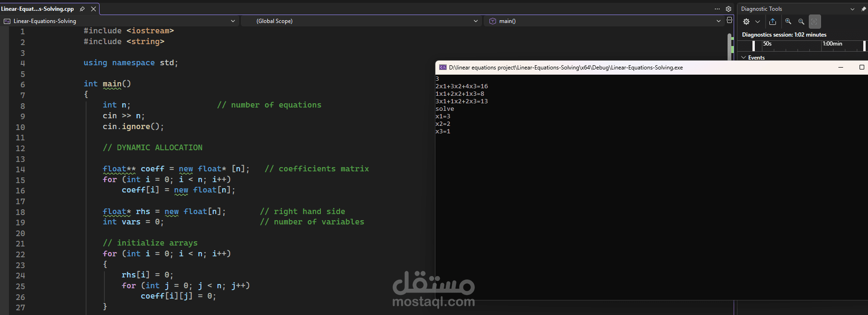This screenshot has height=315, width=868.
Task: Click the 1:00min mark on timeline ruler
Action: point(832,44)
